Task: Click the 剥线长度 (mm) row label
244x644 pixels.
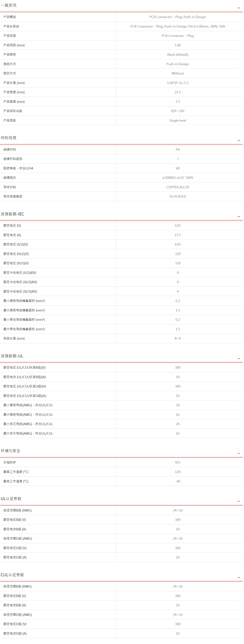Action: tap(14, 339)
